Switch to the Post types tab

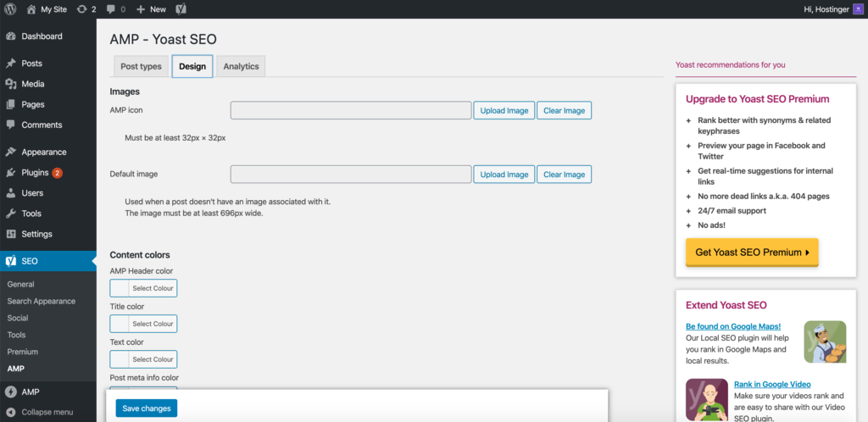tap(141, 66)
